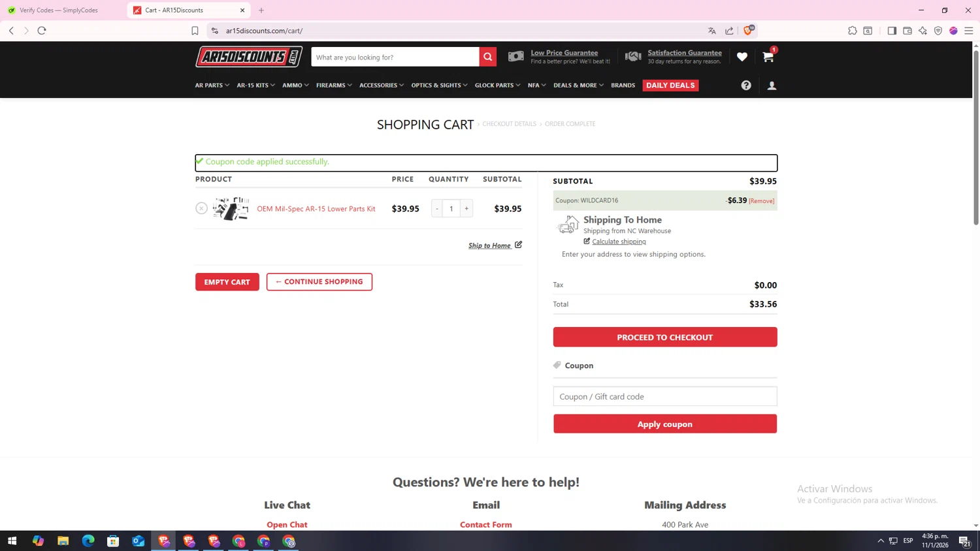Click the Empty Cart button
Image resolution: width=980 pixels, height=551 pixels.
click(227, 282)
